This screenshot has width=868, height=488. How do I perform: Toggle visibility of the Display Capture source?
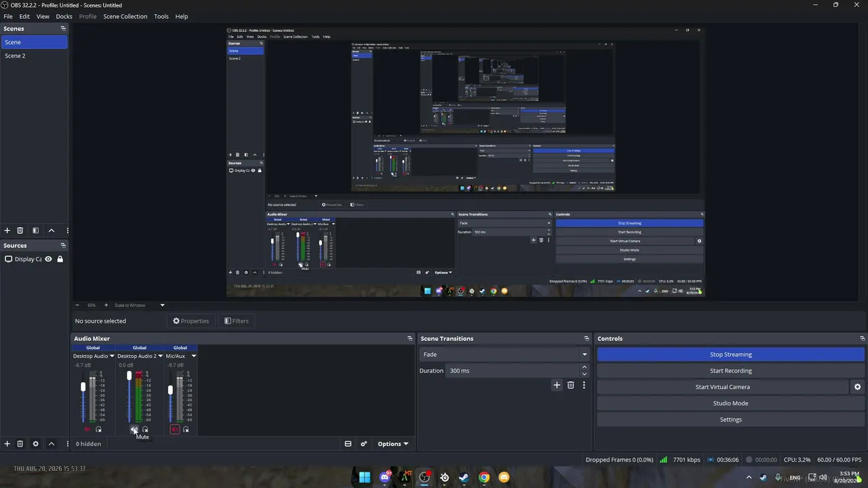pos(48,259)
